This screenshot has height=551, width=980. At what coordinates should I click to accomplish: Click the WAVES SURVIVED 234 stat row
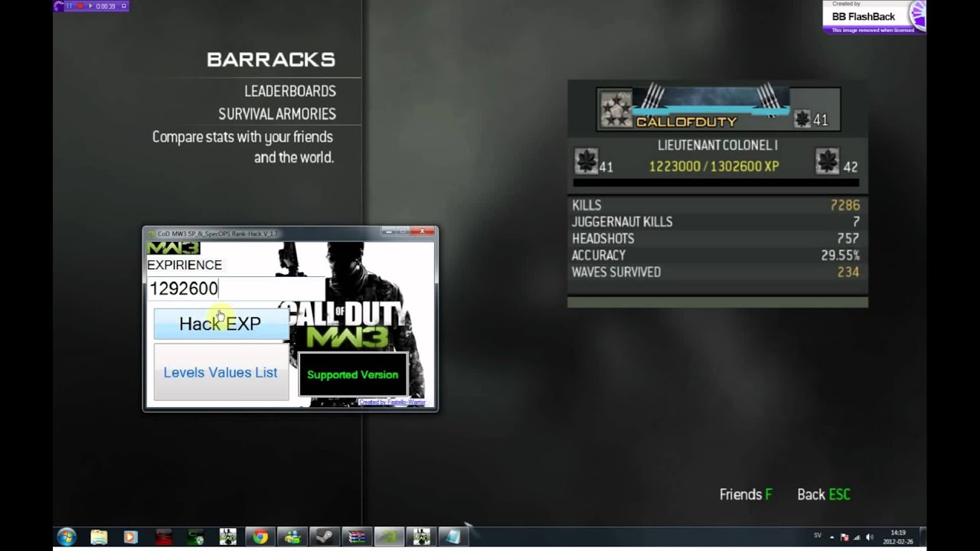(x=716, y=272)
